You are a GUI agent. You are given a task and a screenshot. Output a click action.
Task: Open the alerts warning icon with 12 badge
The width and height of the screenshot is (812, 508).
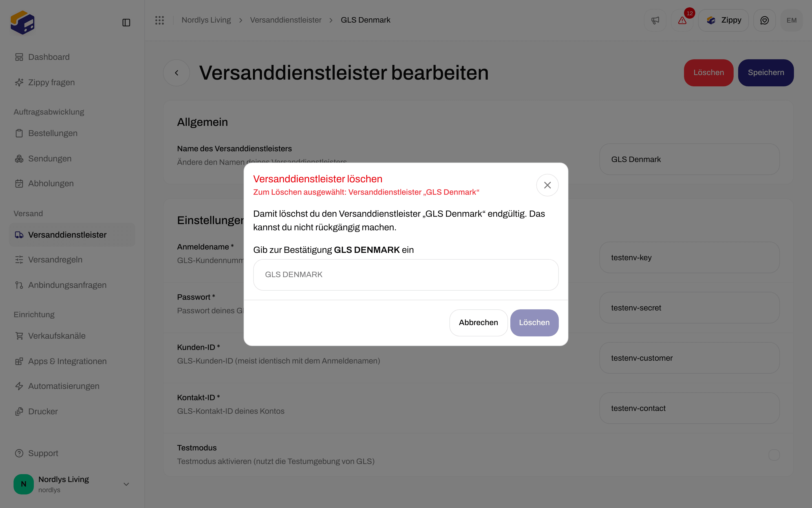pos(682,20)
